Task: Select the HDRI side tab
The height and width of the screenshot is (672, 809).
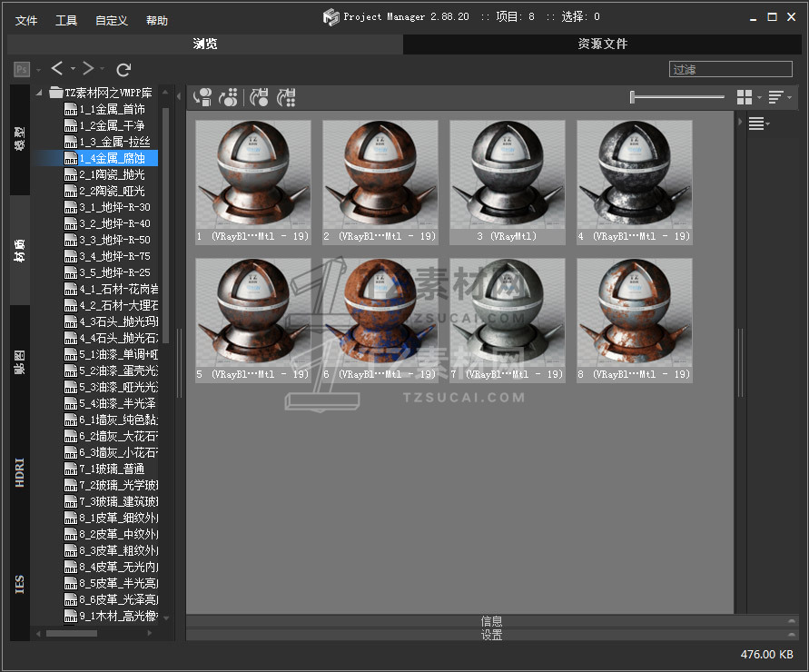Action: [x=20, y=473]
